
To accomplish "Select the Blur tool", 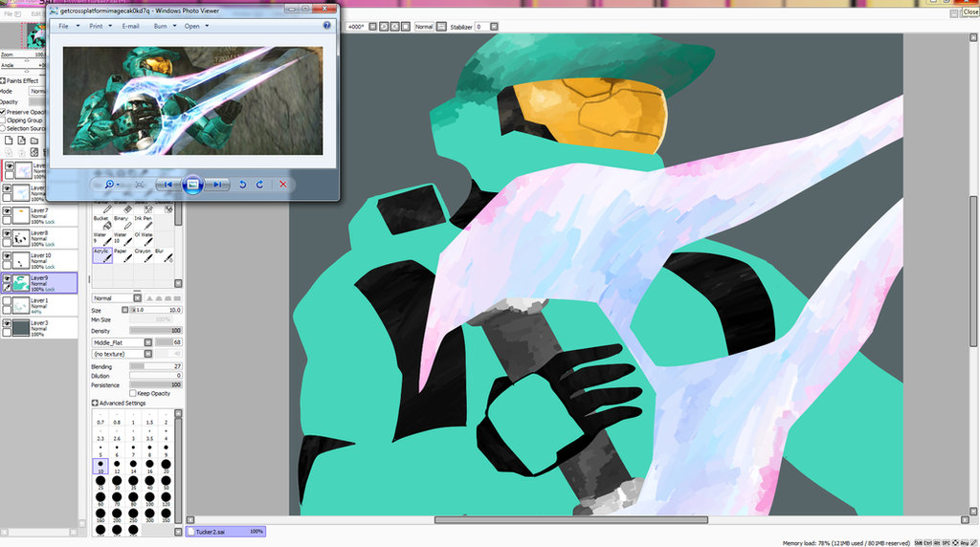I will tap(164, 254).
